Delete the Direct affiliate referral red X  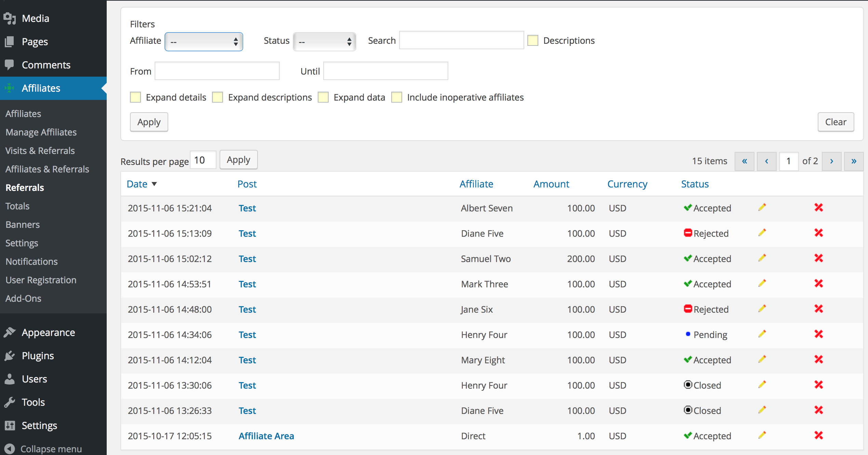[x=819, y=435]
